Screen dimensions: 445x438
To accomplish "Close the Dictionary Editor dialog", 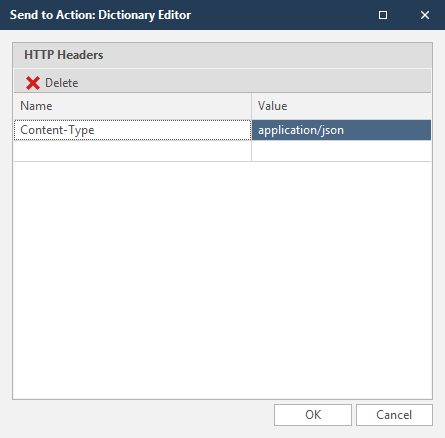I will [x=425, y=15].
